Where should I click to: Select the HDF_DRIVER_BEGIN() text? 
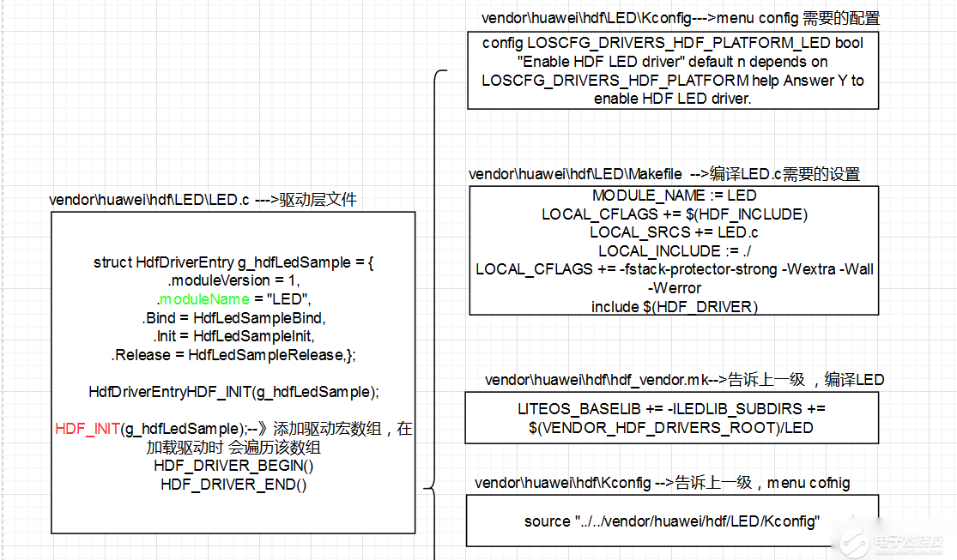coord(233,466)
